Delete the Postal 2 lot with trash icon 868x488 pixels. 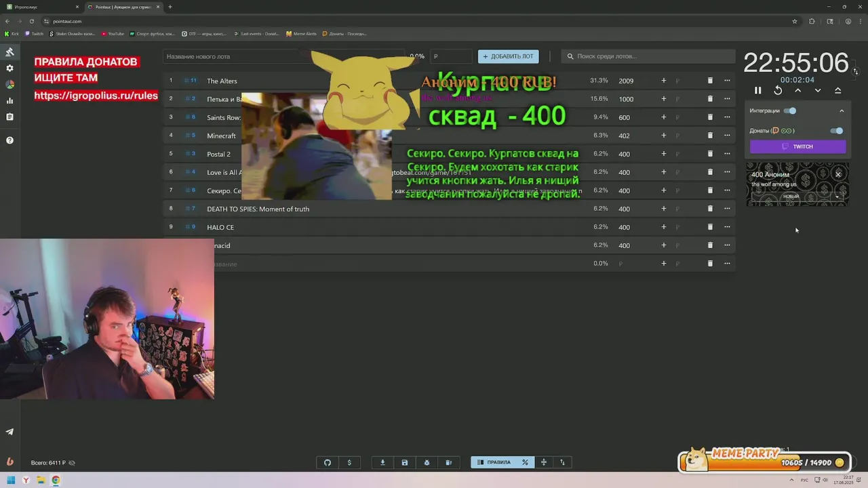[x=710, y=154]
